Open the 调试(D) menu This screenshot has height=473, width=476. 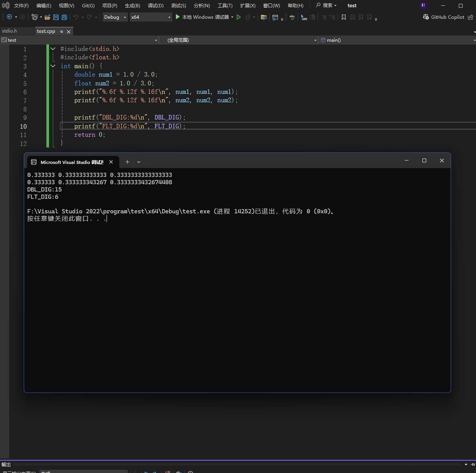[156, 5]
